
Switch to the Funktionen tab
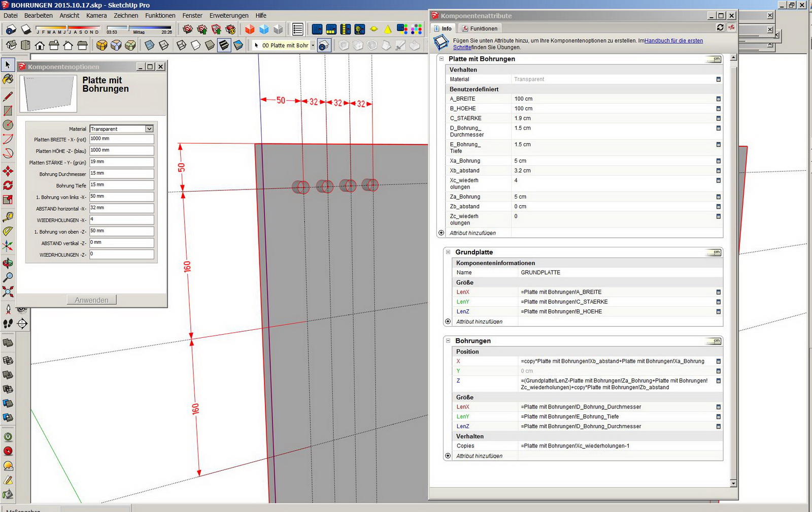[480, 28]
